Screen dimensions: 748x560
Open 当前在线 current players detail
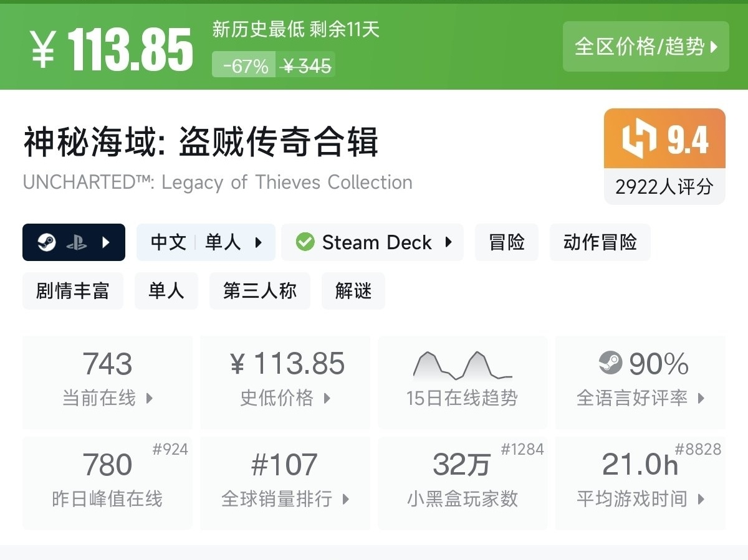[x=107, y=382]
